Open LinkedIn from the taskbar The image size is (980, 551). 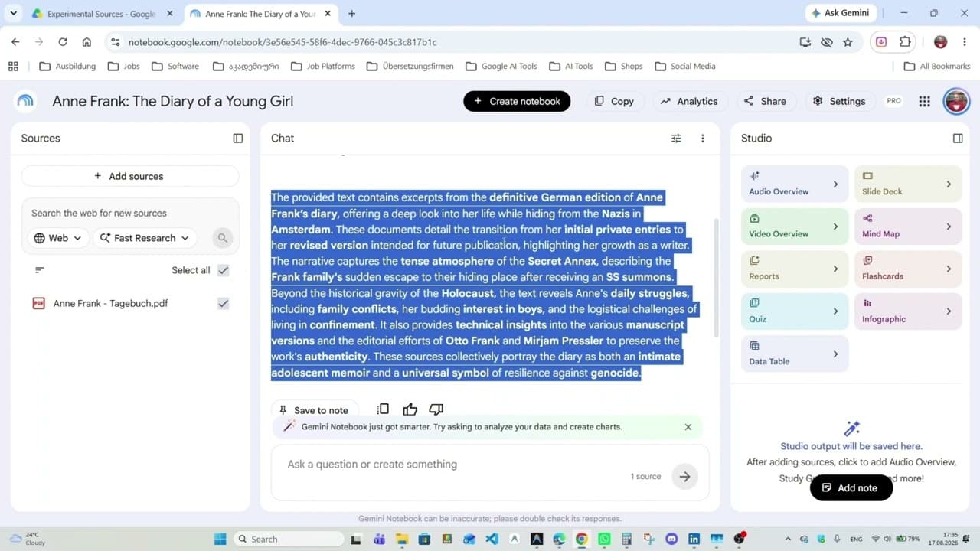click(x=694, y=539)
